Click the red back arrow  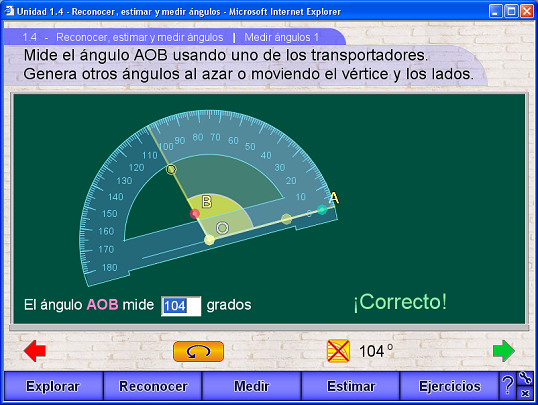[35, 351]
